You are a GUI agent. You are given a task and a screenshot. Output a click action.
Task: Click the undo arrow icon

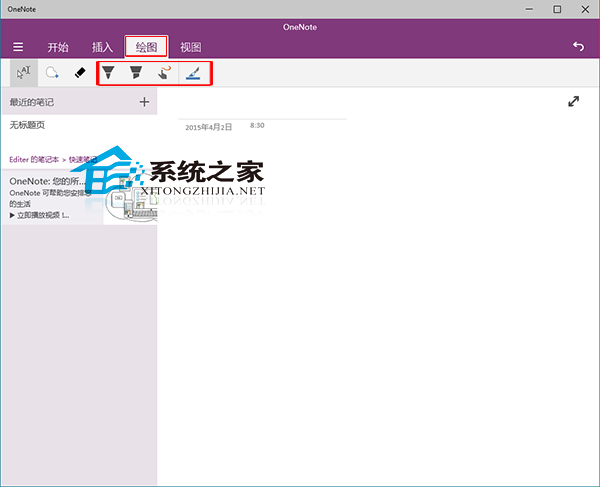[578, 46]
